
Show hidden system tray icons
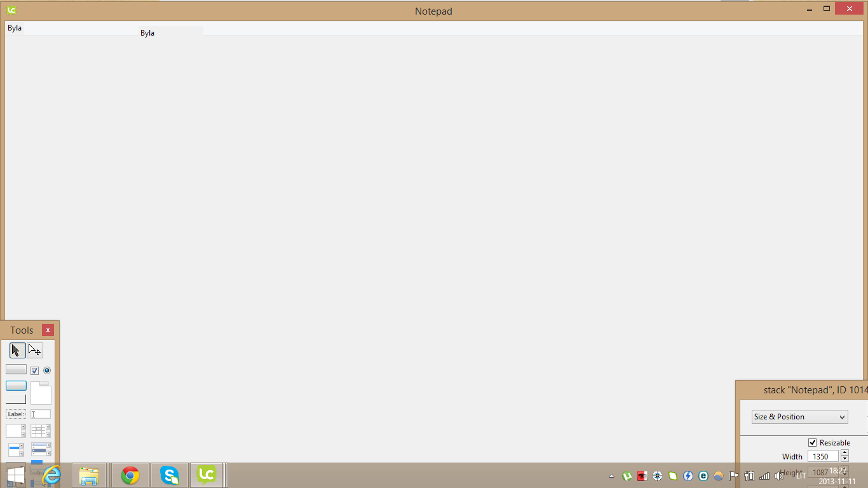(x=612, y=476)
